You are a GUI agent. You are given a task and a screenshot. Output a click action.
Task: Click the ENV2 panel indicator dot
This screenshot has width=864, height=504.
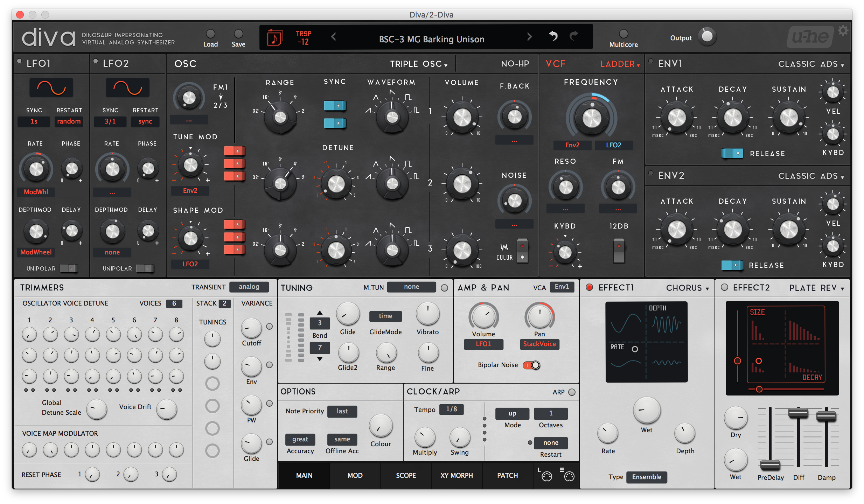point(651,173)
